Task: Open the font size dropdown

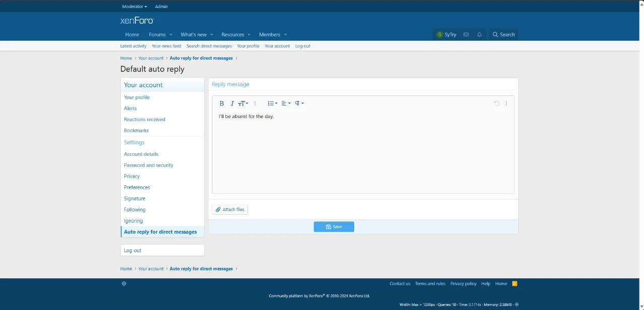Action: [x=243, y=104]
